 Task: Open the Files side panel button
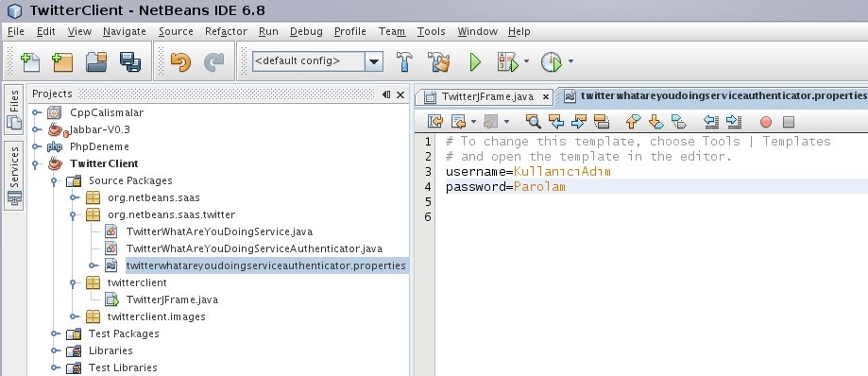(x=14, y=110)
